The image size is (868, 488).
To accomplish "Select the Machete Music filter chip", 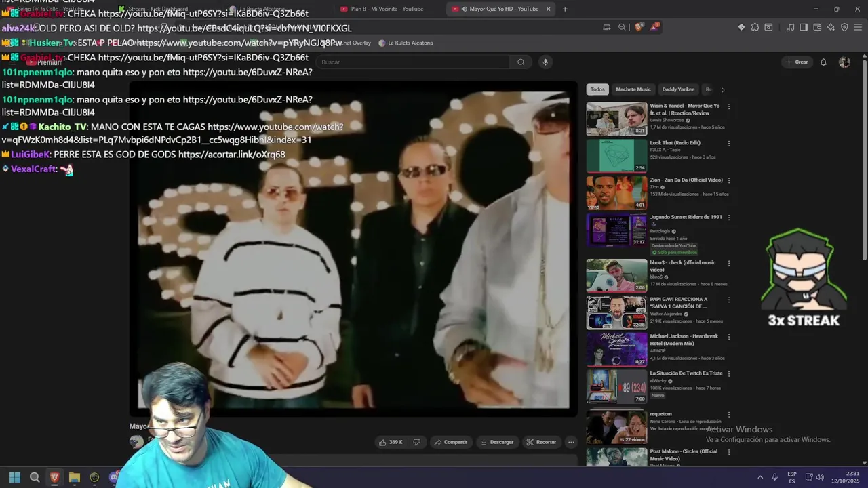I will [633, 89].
